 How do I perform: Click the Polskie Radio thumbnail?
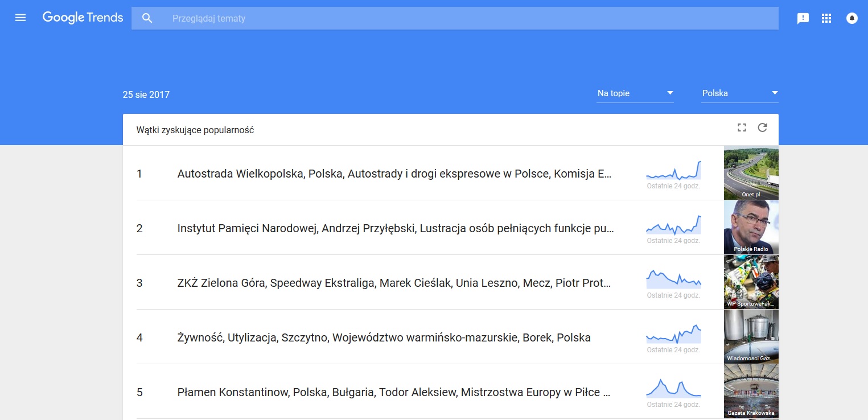751,228
